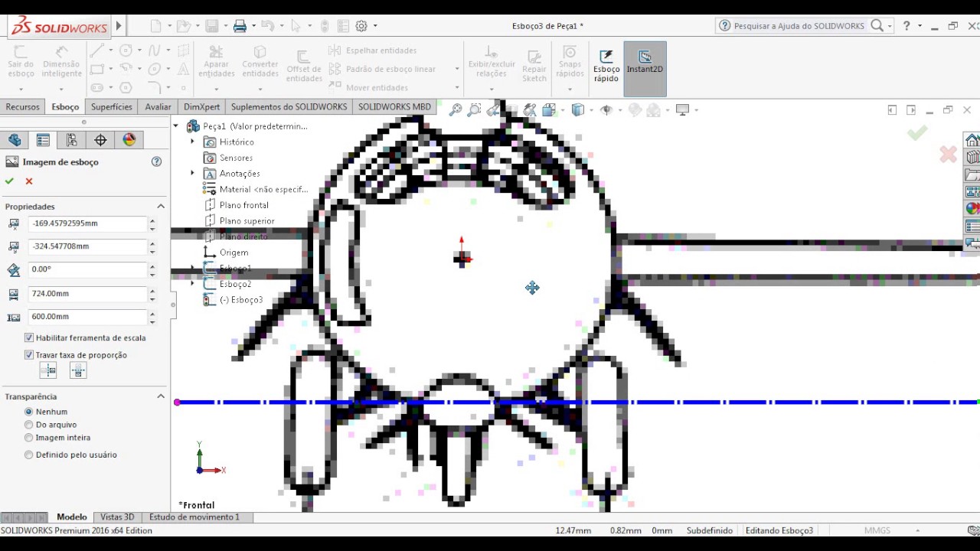
Task: Expand the Anotações tree node
Action: 193,173
